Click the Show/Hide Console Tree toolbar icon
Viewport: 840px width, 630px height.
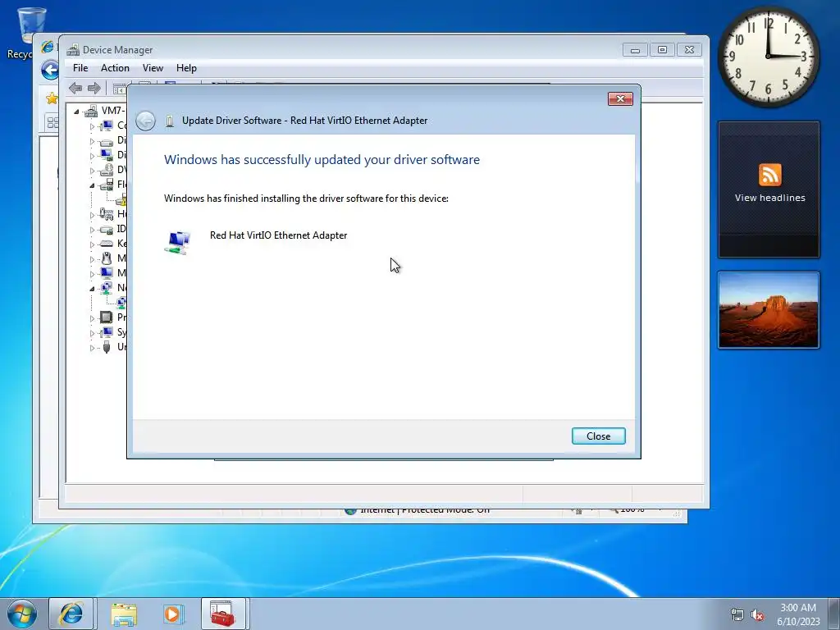(x=119, y=89)
